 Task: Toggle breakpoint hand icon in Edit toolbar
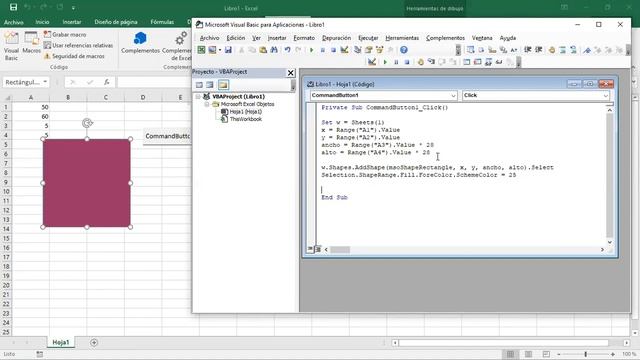click(x=552, y=50)
